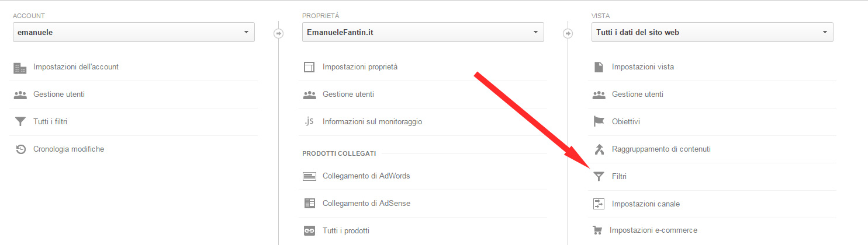
Task: Open Impostazioni canale
Action: click(646, 204)
